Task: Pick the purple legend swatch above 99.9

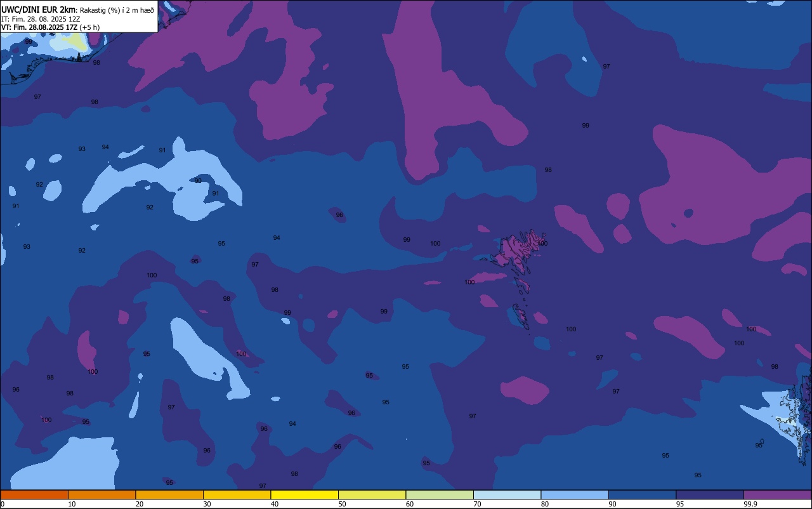Action: [777, 494]
